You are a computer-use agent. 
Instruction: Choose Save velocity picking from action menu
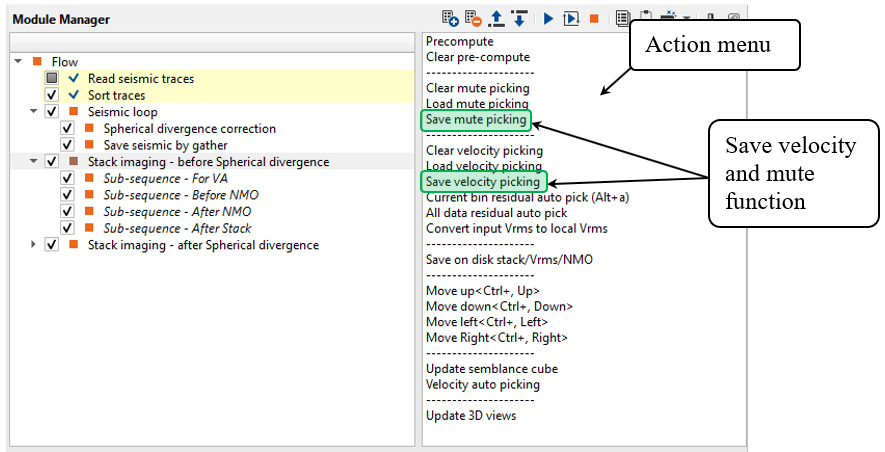[x=483, y=182]
